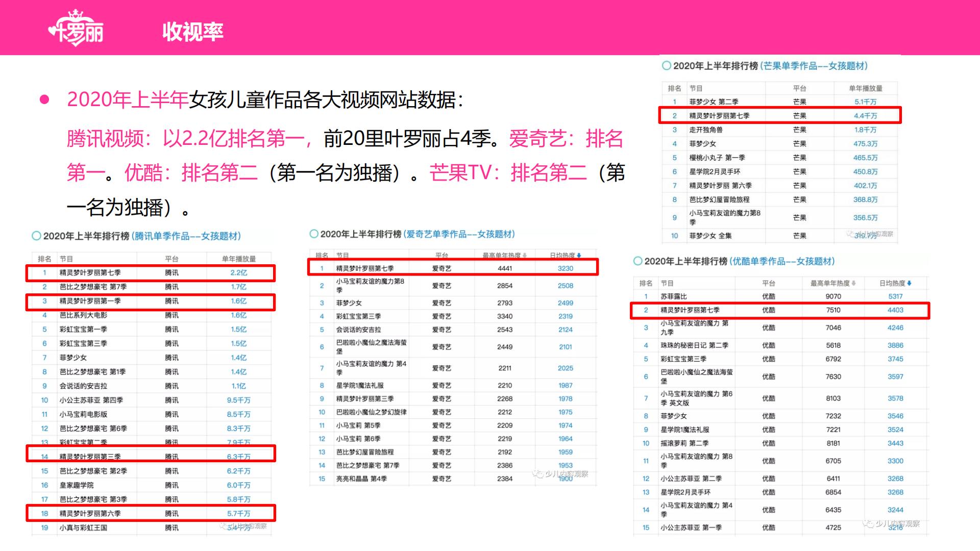Click the circle icon before 芒果单季作品 ranking title
The image size is (980, 551).
click(x=665, y=65)
